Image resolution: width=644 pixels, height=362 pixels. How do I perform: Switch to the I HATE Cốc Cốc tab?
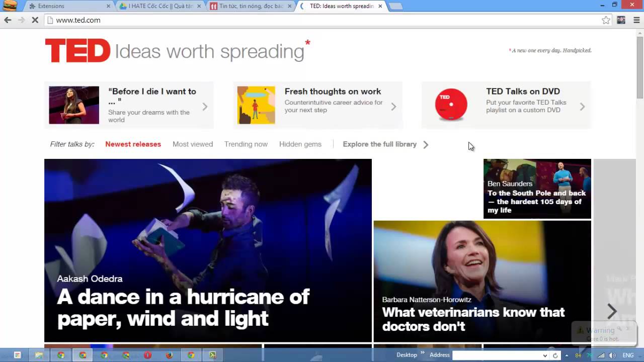click(158, 6)
